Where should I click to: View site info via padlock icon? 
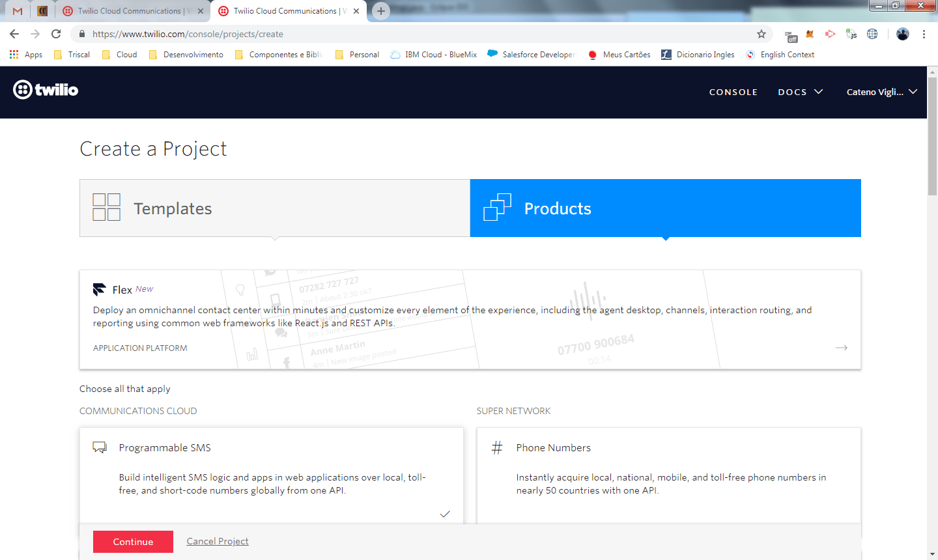point(82,34)
